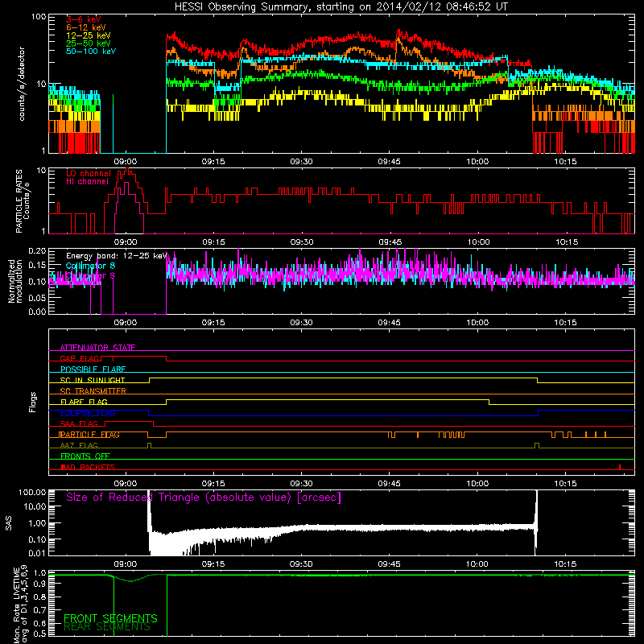
Task: Click the 'Energy band: 12-25 keV' label
Action: [x=117, y=256]
